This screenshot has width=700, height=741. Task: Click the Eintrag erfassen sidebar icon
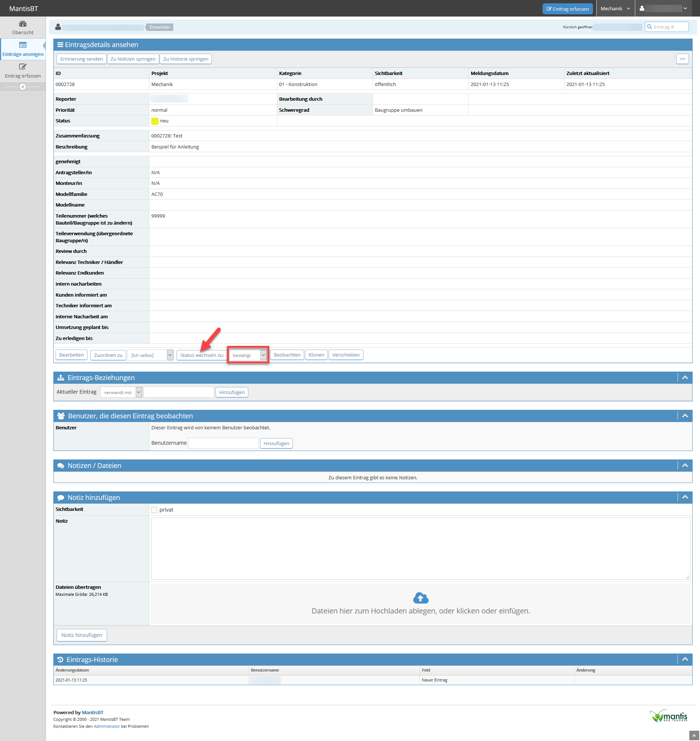click(x=23, y=67)
